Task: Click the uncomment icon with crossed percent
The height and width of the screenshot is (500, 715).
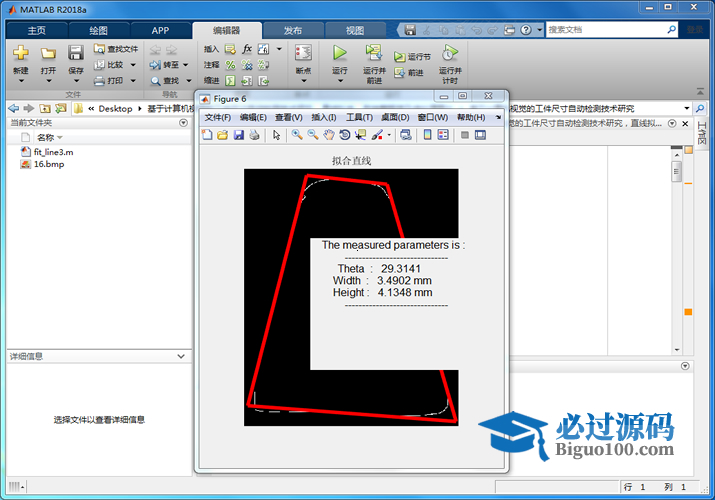Action: click(247, 65)
